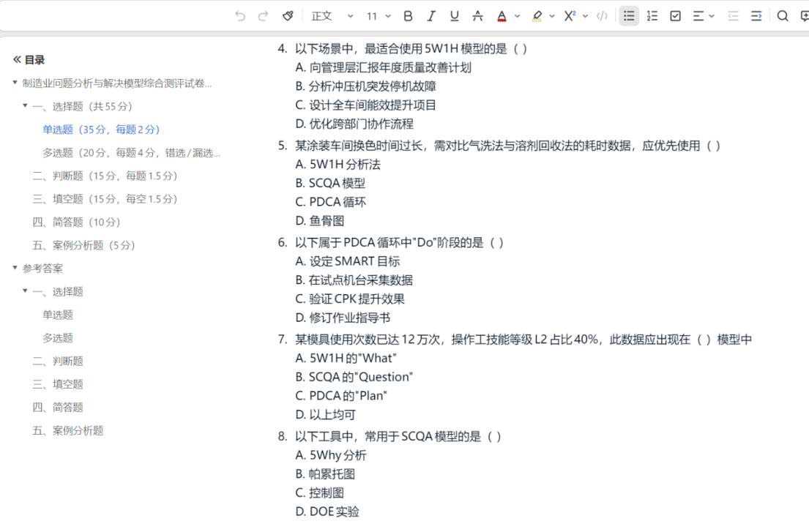This screenshot has width=809, height=532.
Task: Jump to 四、简答题（10分）
Action: coord(76,222)
